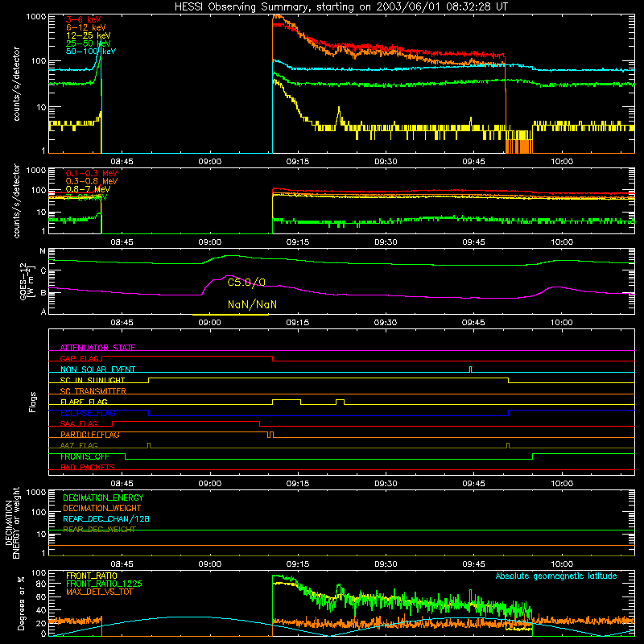This screenshot has height=644, width=644.
Task: Click the NON_SOLAR_EVENT flag label
Action: pos(97,369)
